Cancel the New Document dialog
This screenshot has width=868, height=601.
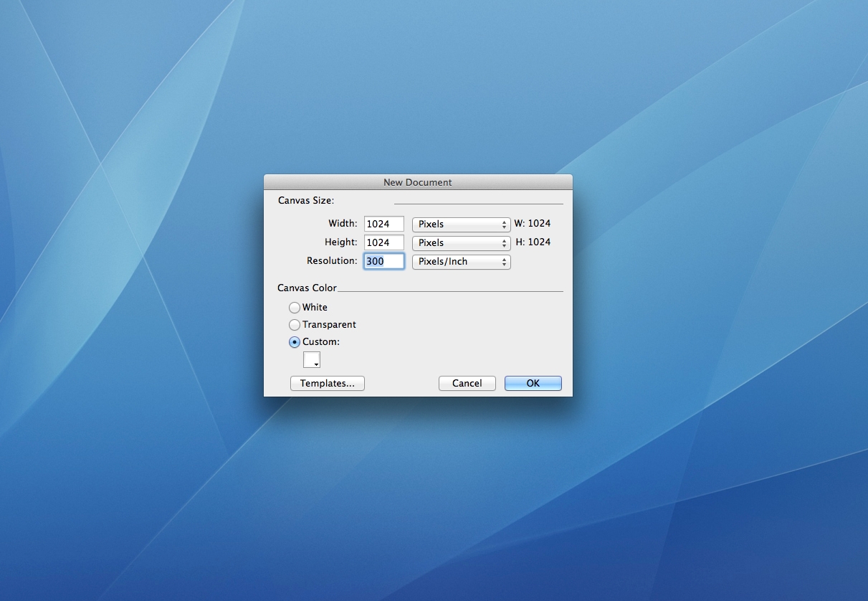[467, 383]
